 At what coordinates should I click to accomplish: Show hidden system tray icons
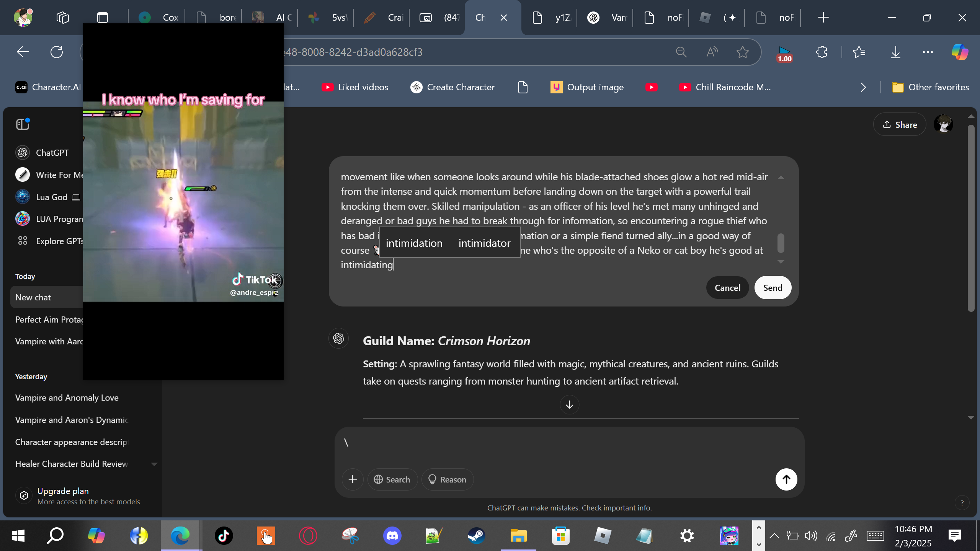(774, 536)
